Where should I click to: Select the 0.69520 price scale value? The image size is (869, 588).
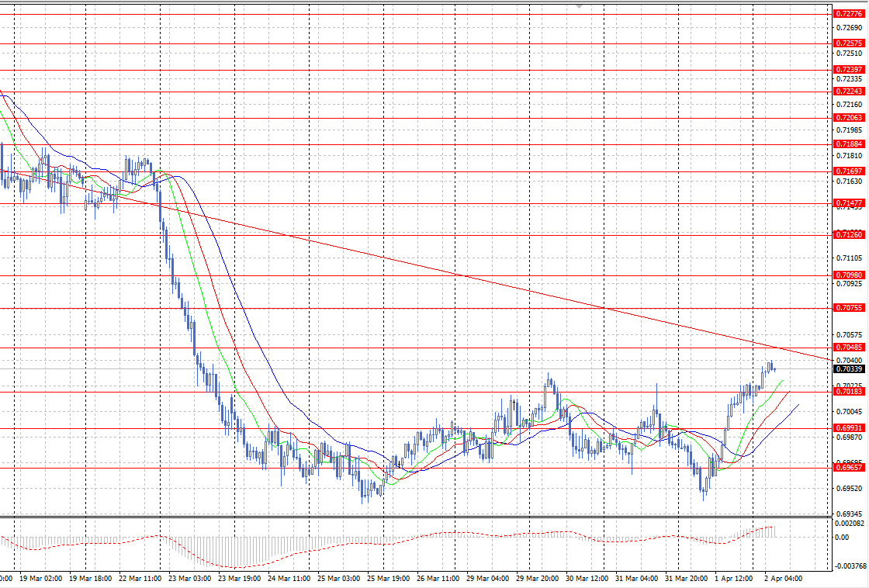[x=849, y=489]
